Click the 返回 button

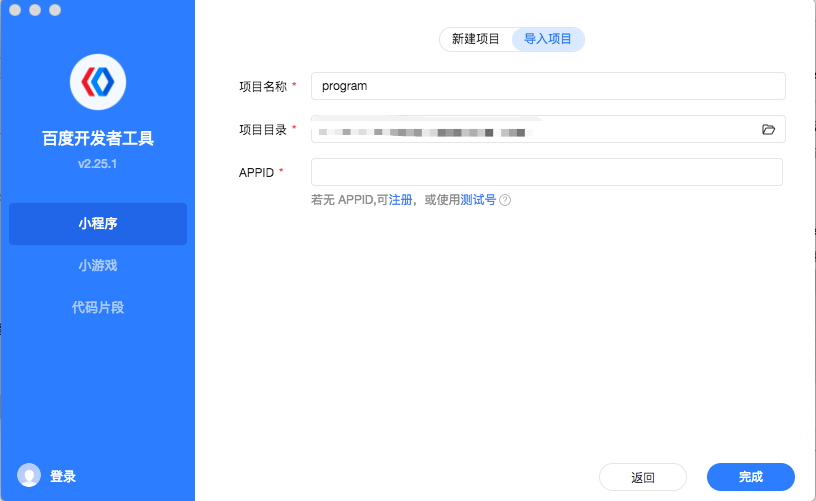coord(643,477)
